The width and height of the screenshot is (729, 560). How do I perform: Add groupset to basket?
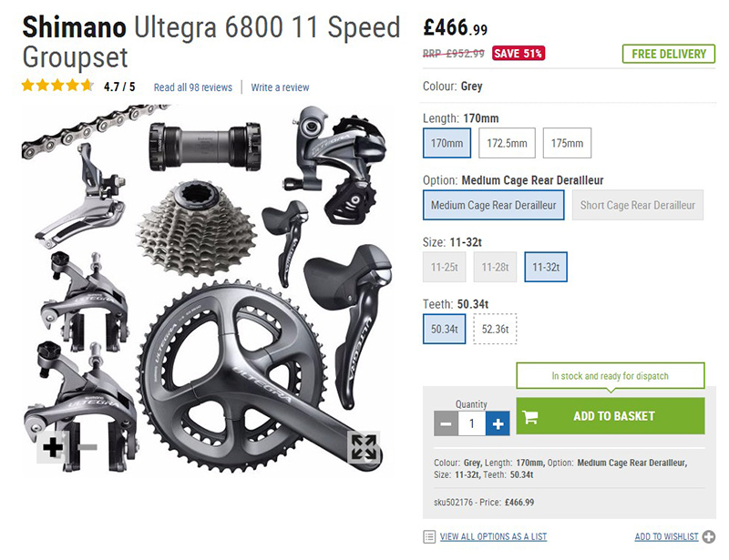(x=611, y=416)
